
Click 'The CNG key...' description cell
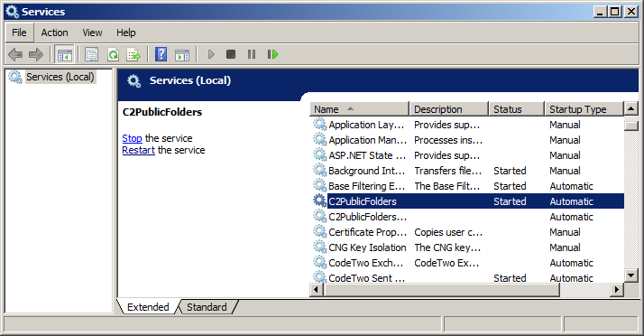click(447, 247)
